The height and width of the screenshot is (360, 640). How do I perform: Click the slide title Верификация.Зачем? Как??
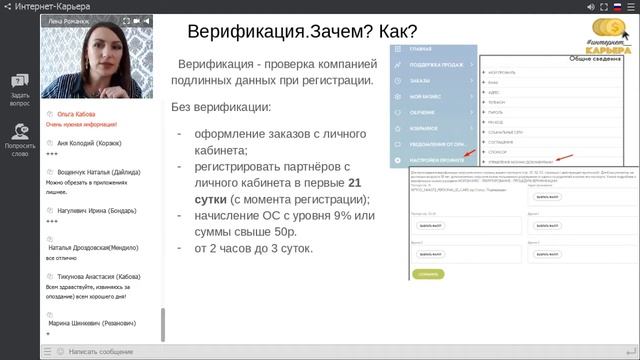[302, 32]
